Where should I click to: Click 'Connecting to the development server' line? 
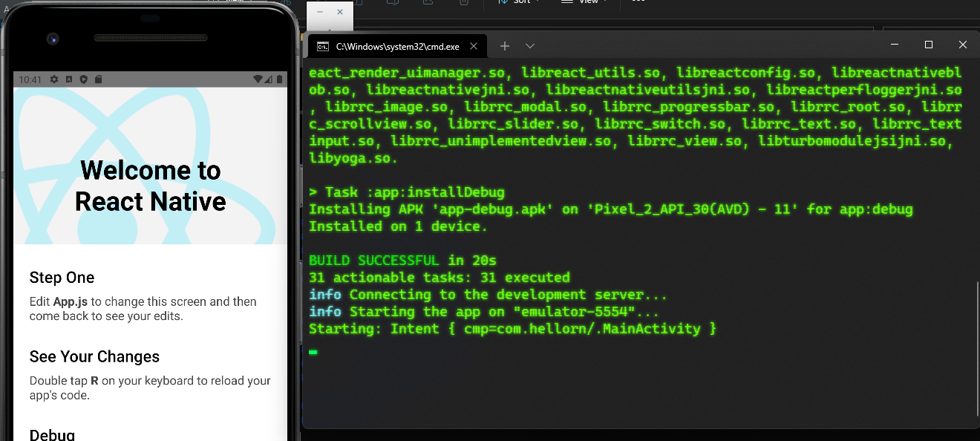tap(488, 295)
